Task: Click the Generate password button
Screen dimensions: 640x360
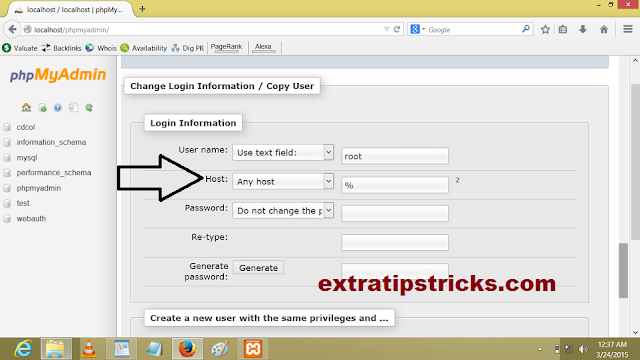Action: (258, 268)
